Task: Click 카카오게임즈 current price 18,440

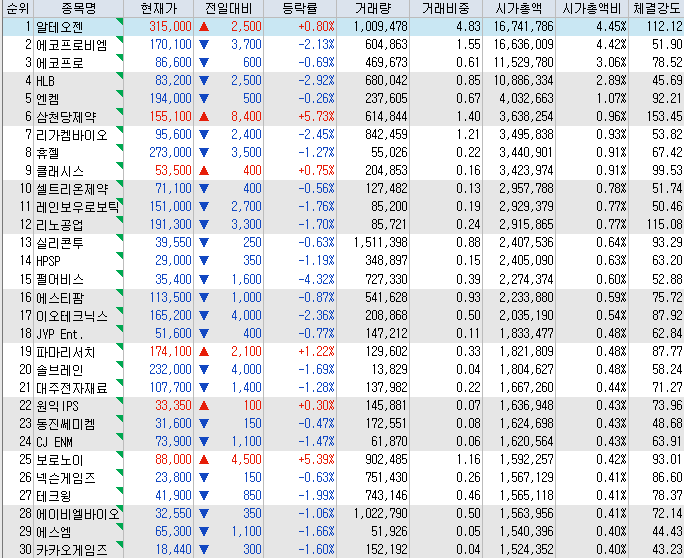Action: (173, 549)
